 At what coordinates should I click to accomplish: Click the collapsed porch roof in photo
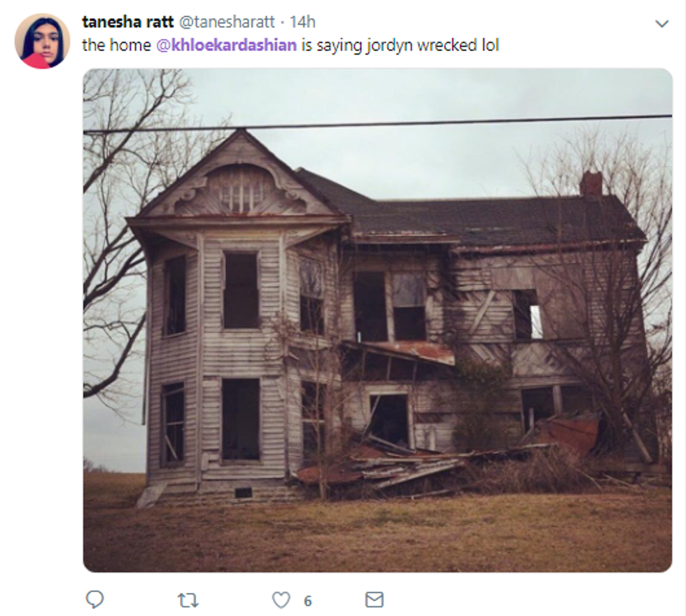[x=398, y=351]
